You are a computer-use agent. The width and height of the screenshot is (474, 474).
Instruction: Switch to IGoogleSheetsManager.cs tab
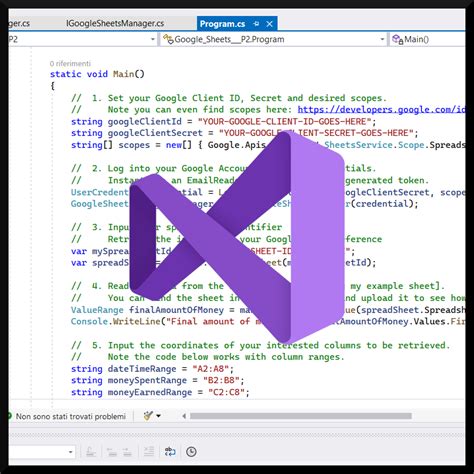pos(115,24)
